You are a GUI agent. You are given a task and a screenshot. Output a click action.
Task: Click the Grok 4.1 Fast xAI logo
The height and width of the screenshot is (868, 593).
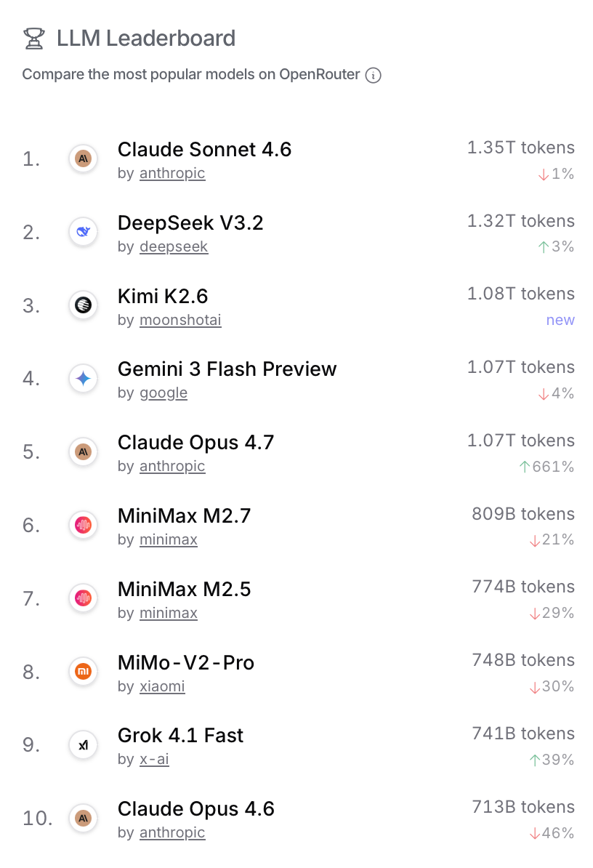(x=83, y=744)
